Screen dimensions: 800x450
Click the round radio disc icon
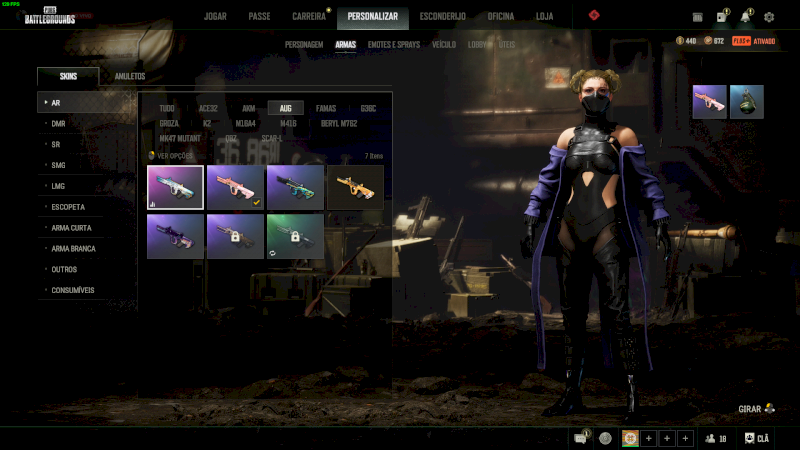[x=605, y=438]
